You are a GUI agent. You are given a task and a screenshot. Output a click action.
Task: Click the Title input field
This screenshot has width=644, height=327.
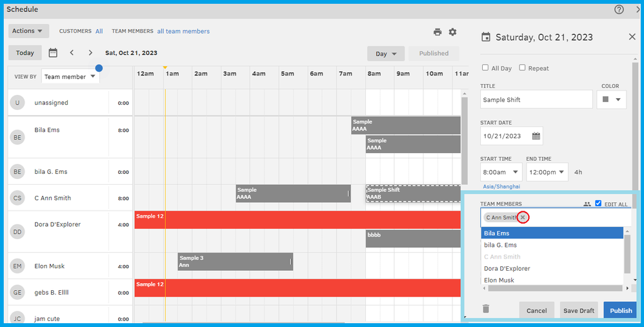click(536, 100)
